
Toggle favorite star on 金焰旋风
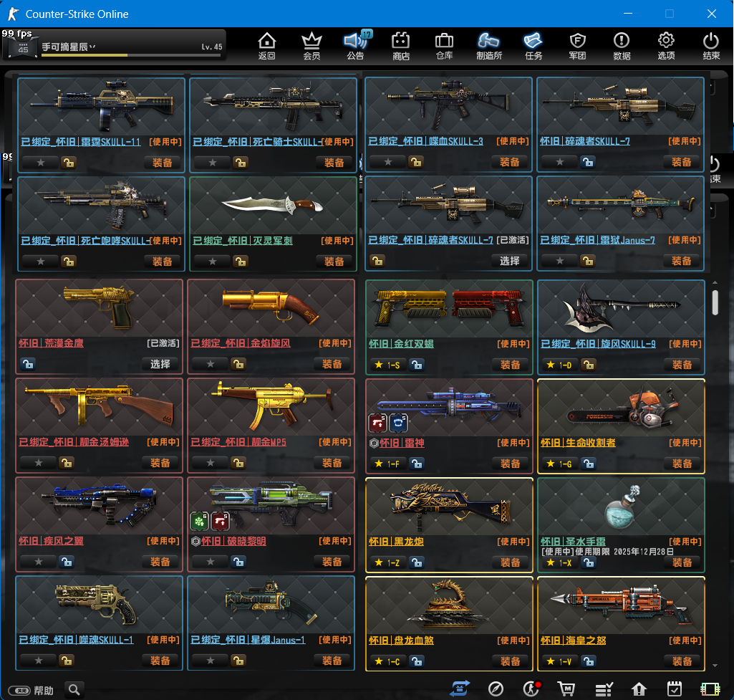211,364
